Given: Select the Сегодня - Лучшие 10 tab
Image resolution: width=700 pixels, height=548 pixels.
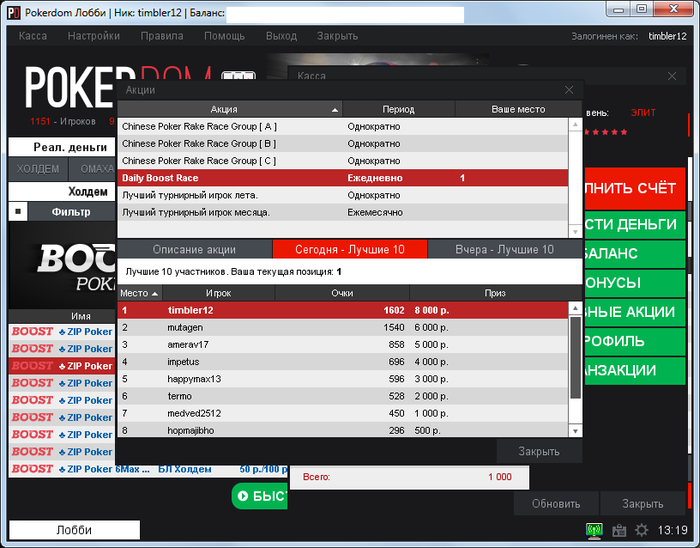Looking at the screenshot, I should tap(350, 249).
